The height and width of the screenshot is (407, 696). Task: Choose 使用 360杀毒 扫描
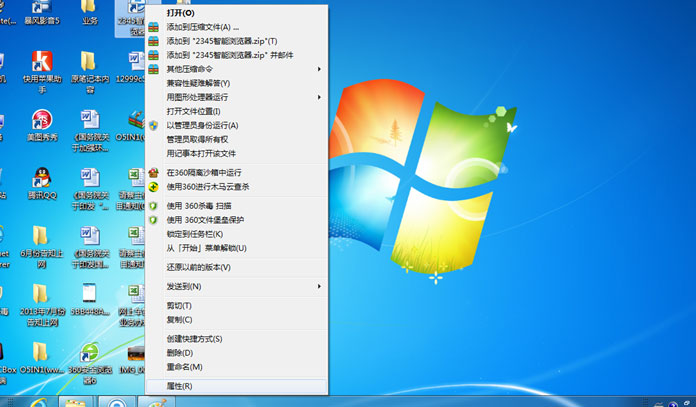237,206
